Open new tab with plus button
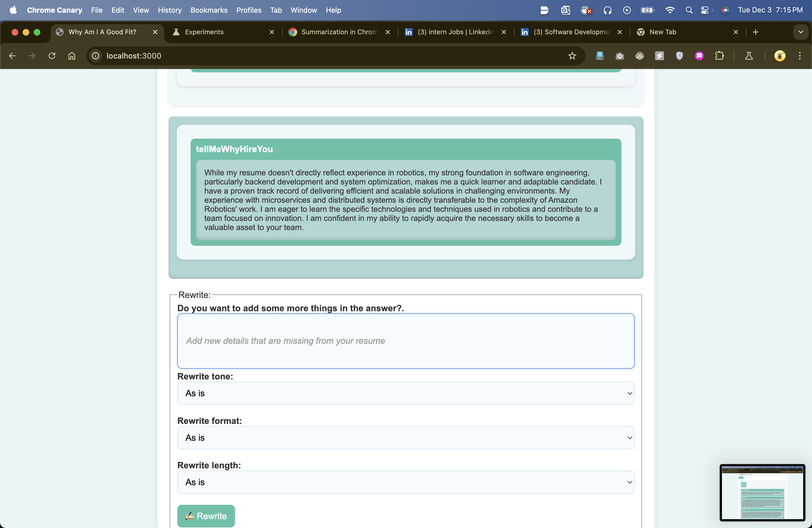This screenshot has width=812, height=528. coord(755,32)
